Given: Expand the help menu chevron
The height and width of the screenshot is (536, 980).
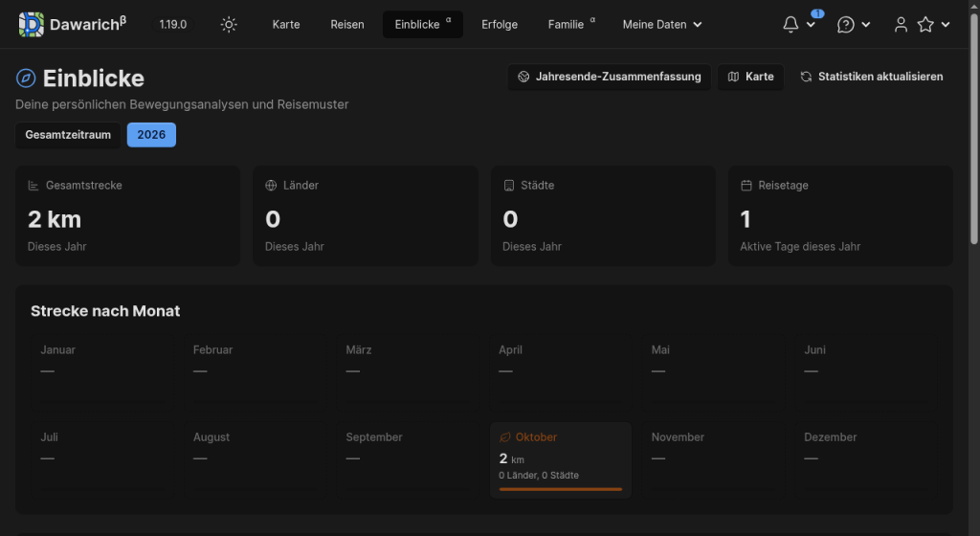Looking at the screenshot, I should click(865, 24).
